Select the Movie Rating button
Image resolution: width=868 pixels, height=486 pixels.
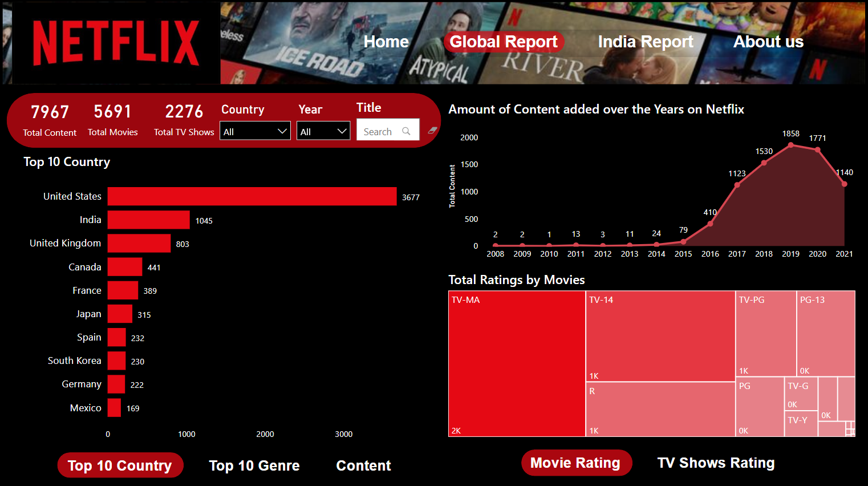pyautogui.click(x=576, y=463)
